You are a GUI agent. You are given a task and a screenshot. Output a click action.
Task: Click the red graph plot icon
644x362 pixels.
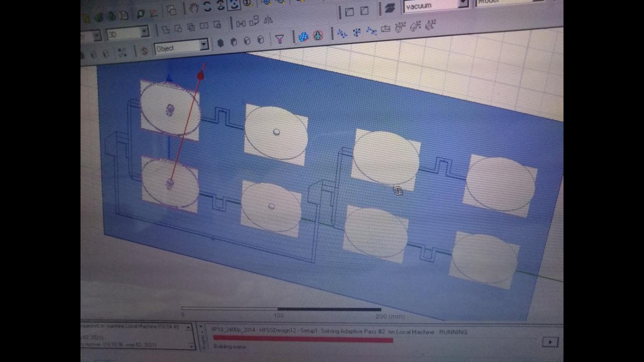pyautogui.click(x=154, y=12)
